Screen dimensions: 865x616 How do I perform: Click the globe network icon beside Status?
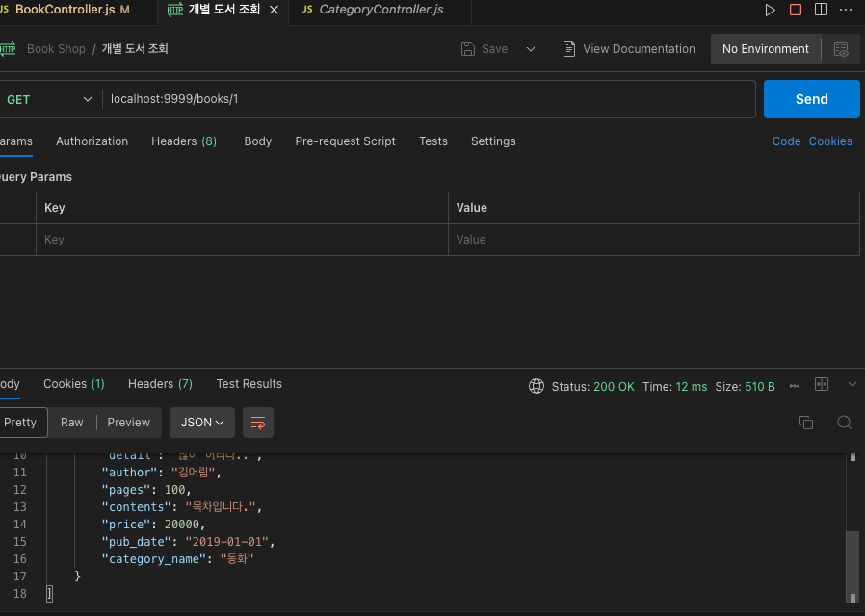point(537,386)
